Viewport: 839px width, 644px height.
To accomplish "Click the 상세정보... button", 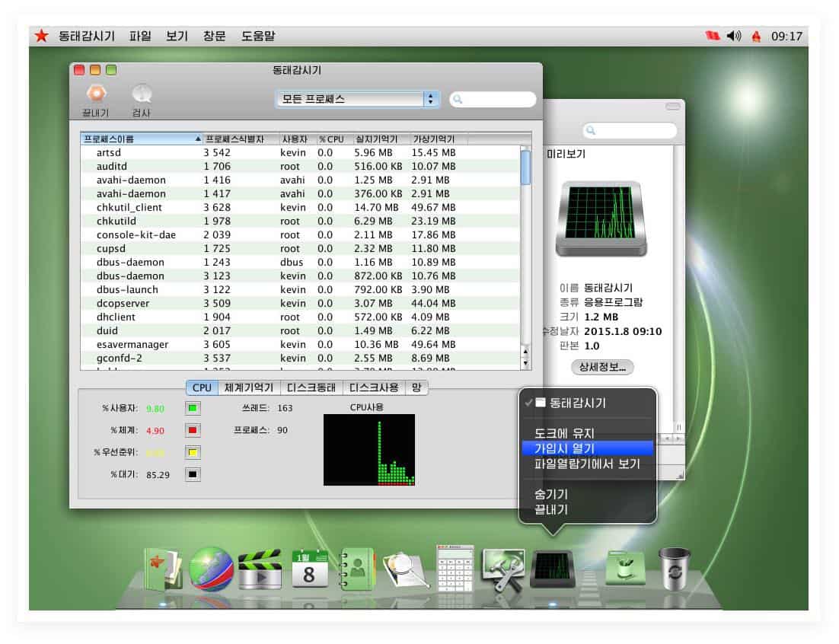I will click(x=602, y=367).
